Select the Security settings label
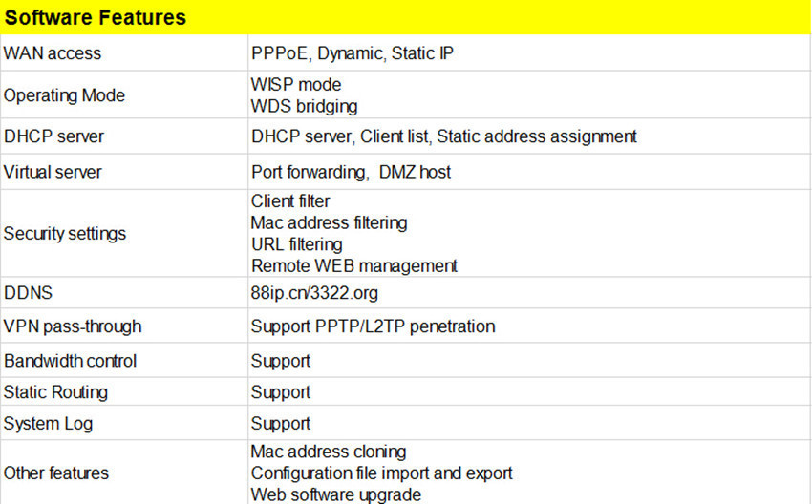This screenshot has height=504, width=812. pyautogui.click(x=65, y=234)
